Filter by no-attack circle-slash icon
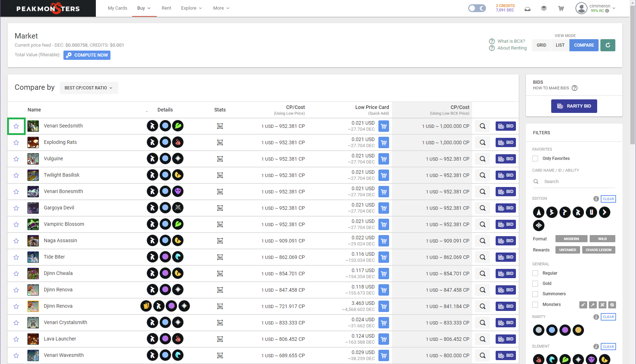The width and height of the screenshot is (636, 364). point(612,305)
